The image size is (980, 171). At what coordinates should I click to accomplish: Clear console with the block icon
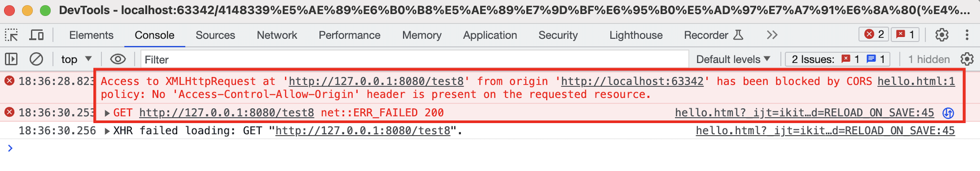pos(36,60)
